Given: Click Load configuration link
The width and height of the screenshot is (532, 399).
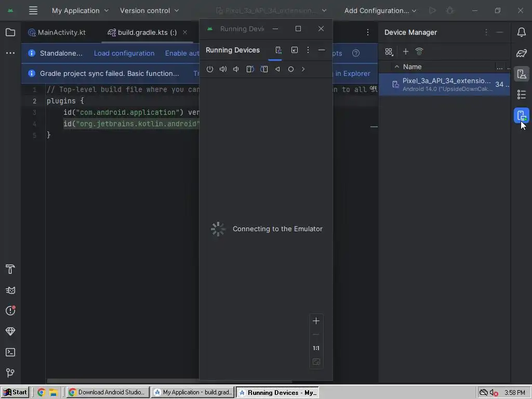Looking at the screenshot, I should 124,54.
